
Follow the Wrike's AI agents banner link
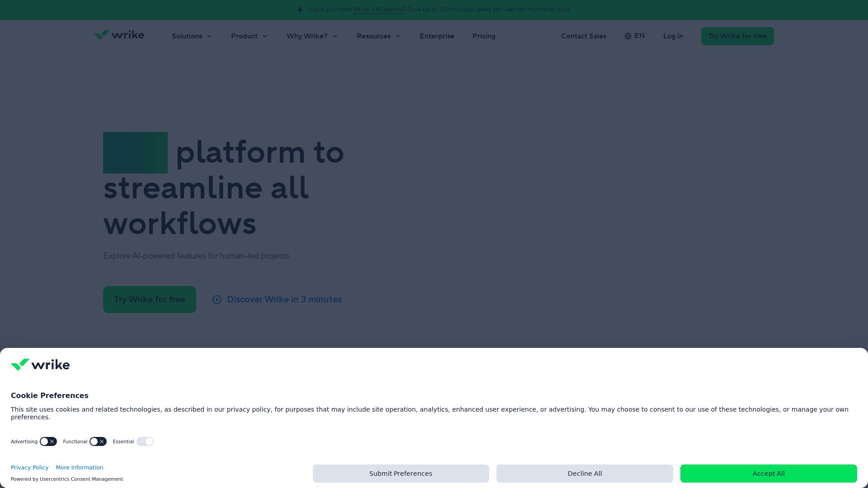tap(377, 9)
